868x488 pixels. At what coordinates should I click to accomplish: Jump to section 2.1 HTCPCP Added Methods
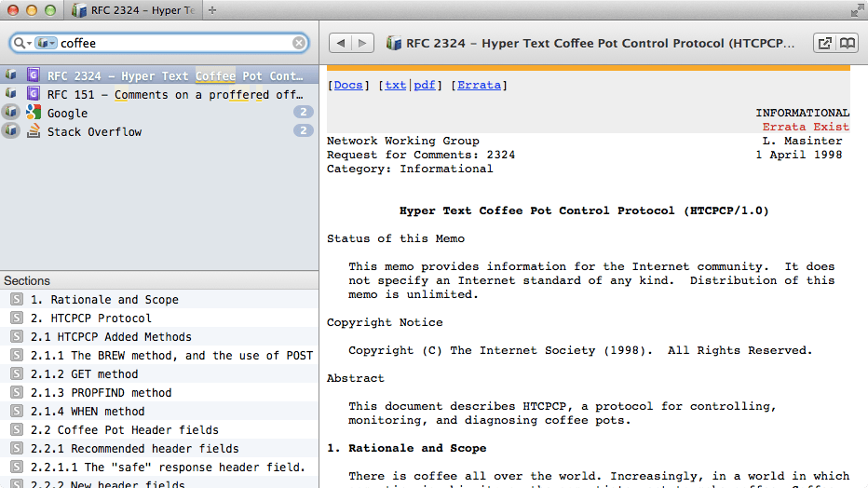[159, 337]
